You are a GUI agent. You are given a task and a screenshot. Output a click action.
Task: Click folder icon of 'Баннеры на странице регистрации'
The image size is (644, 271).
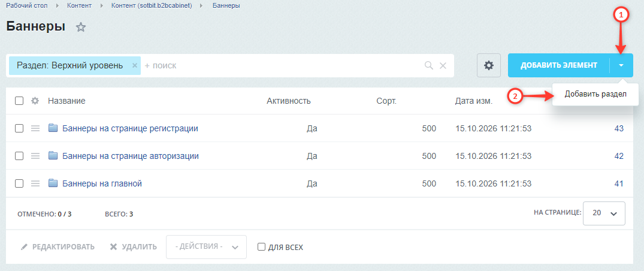(x=53, y=128)
